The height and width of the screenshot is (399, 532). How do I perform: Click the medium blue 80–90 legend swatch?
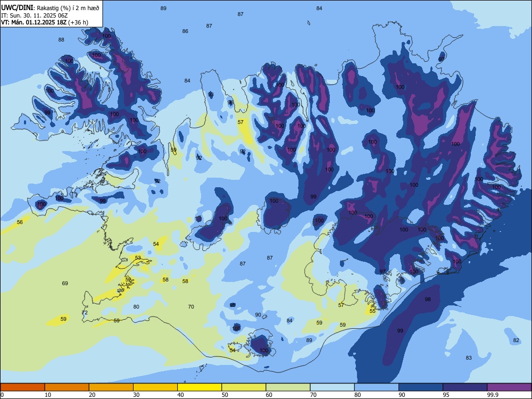tap(377, 387)
